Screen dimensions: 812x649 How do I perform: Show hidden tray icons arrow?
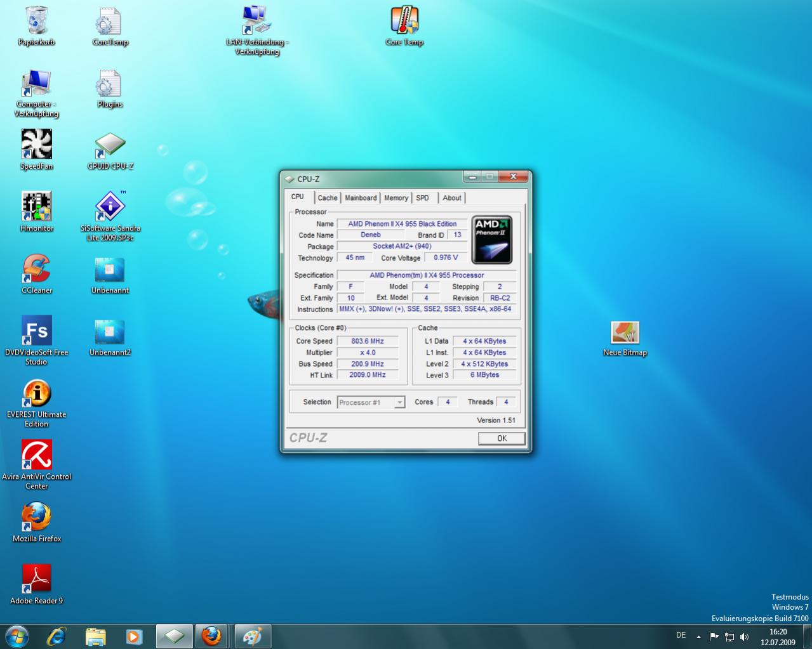click(698, 636)
